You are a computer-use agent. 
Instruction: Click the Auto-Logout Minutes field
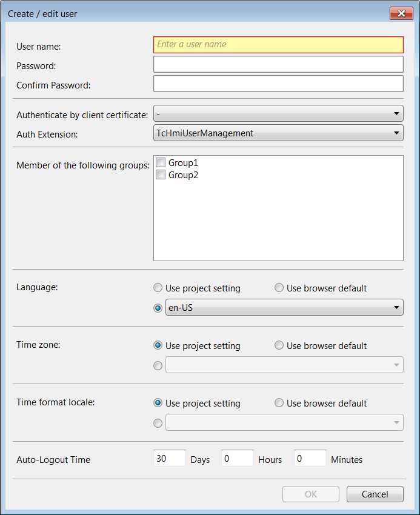click(310, 458)
